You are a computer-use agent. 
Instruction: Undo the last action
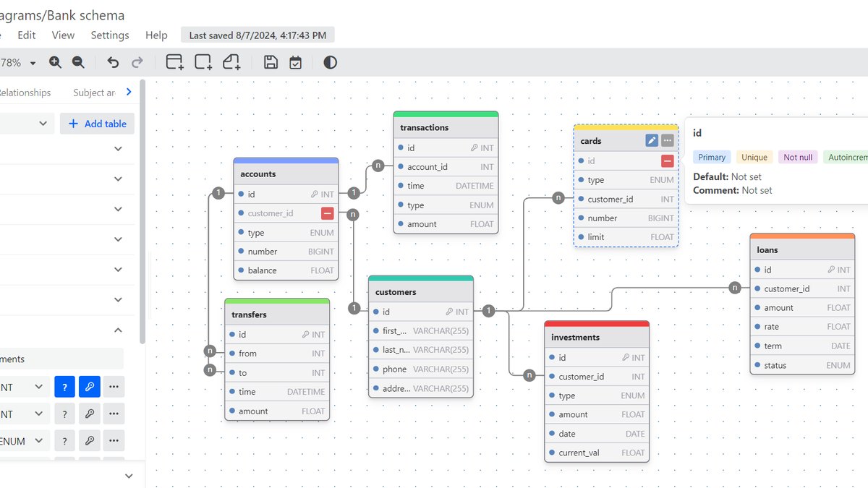point(113,63)
